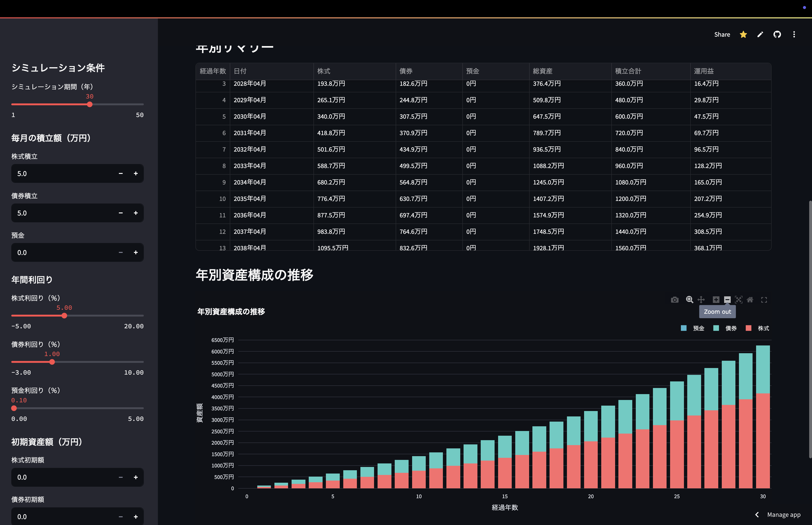Click the pencil edit app icon

tap(760, 35)
